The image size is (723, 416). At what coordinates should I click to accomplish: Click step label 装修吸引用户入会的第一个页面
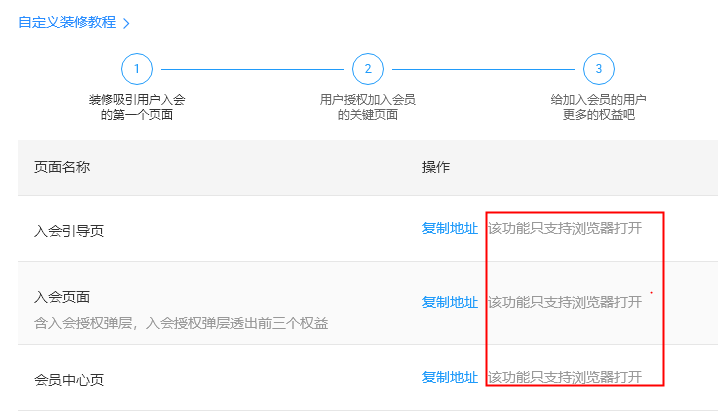click(x=137, y=107)
